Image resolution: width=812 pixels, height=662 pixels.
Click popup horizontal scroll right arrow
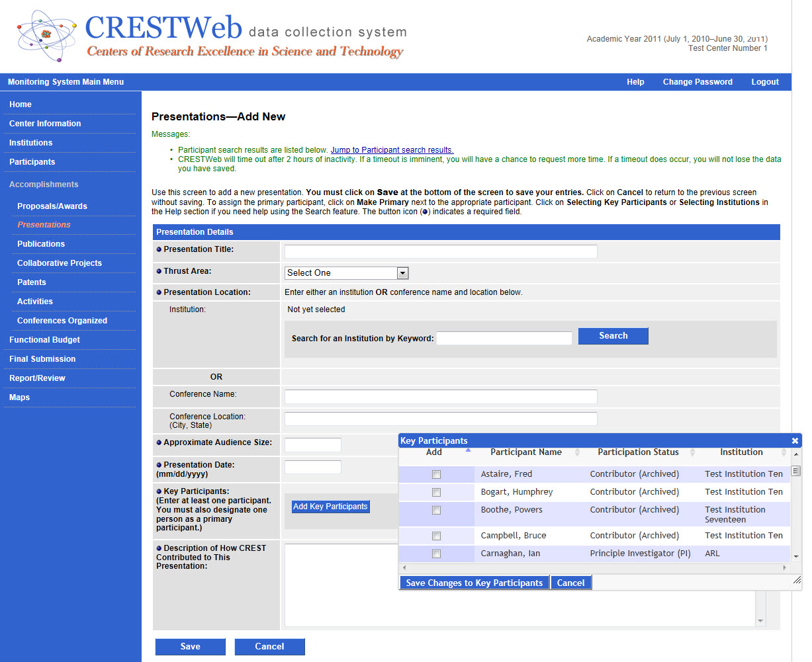[x=785, y=567]
